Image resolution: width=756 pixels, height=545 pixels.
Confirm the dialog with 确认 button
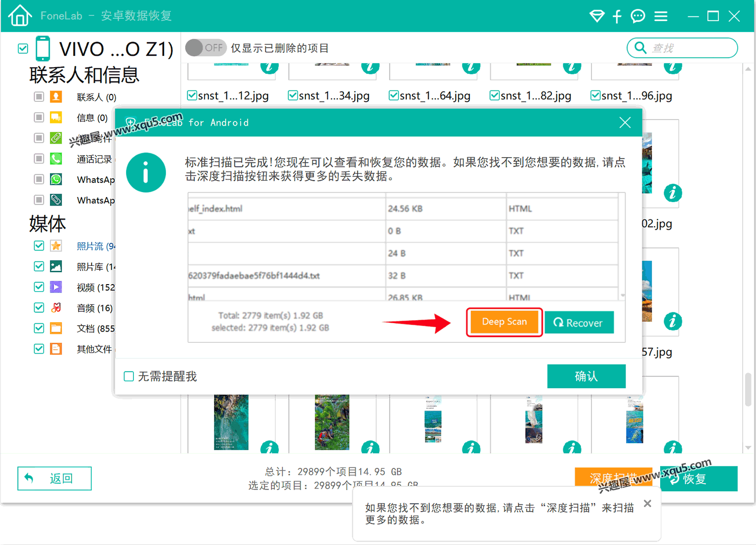586,377
